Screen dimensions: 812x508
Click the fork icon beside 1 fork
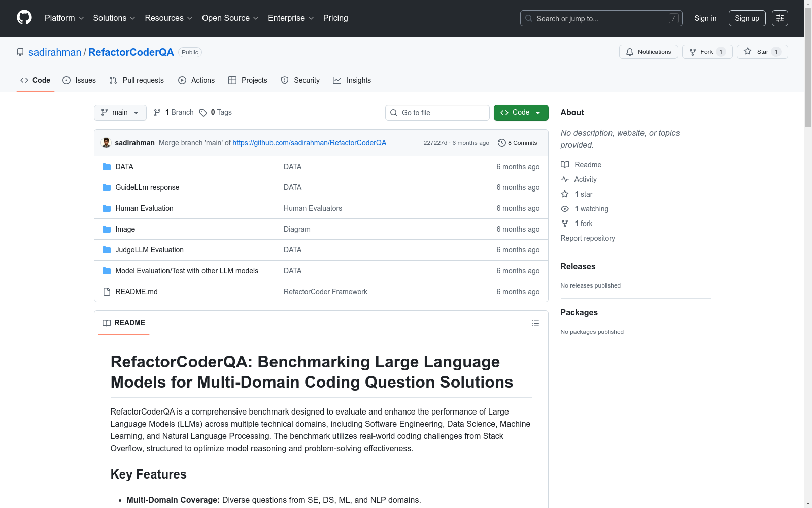point(565,224)
